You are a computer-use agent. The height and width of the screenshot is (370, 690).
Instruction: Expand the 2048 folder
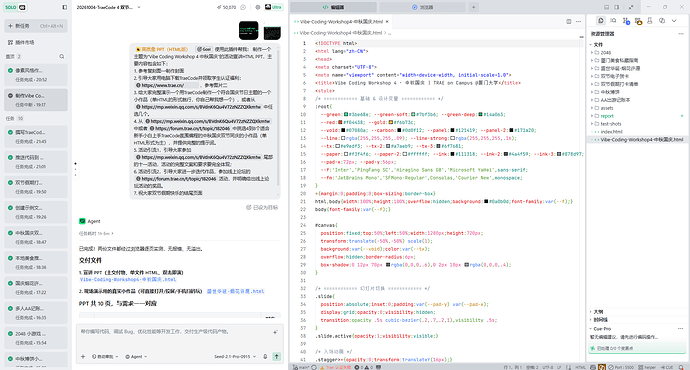tap(606, 52)
